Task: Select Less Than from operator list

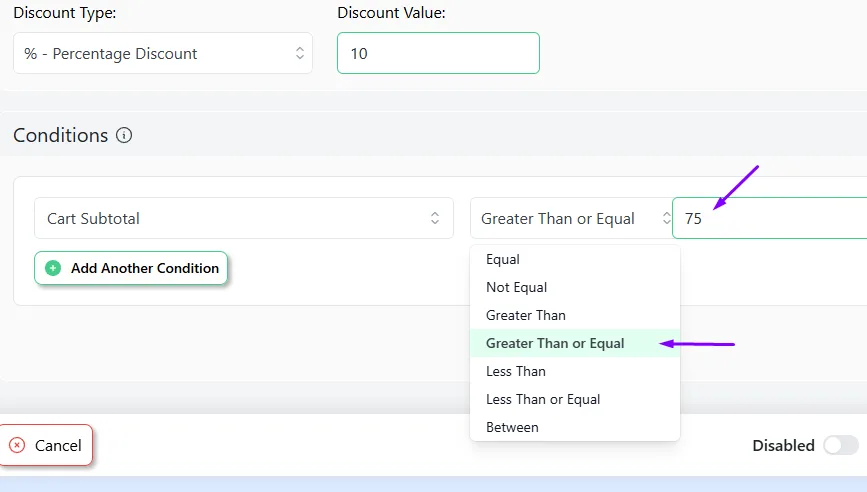Action: pos(574,371)
